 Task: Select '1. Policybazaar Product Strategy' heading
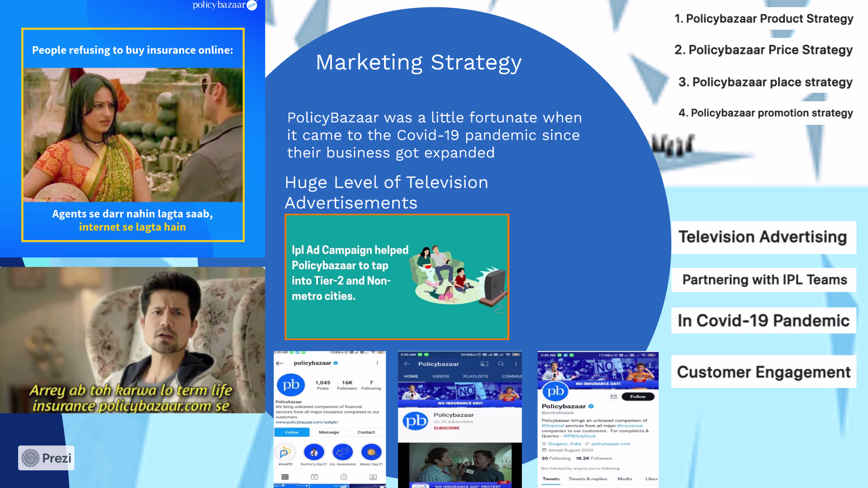[764, 19]
